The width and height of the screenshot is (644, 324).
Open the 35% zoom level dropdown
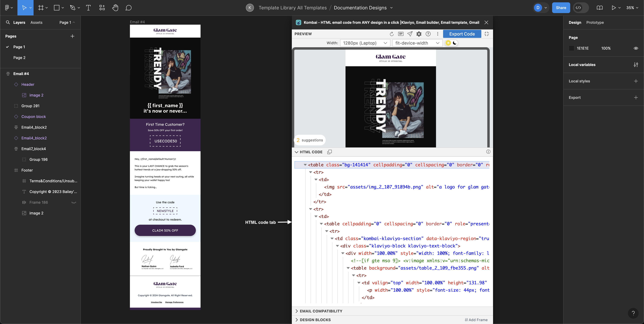pos(632,8)
